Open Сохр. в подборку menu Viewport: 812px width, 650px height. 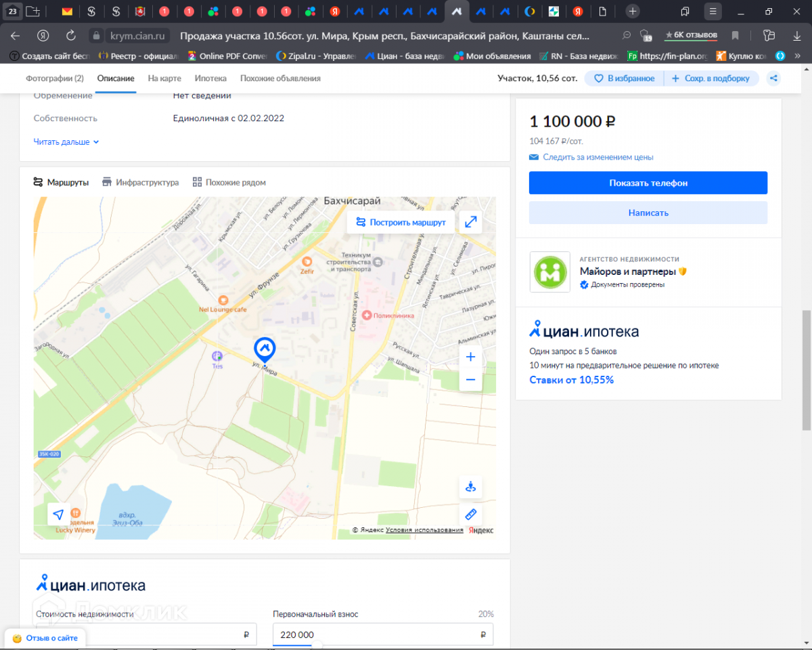click(x=710, y=79)
